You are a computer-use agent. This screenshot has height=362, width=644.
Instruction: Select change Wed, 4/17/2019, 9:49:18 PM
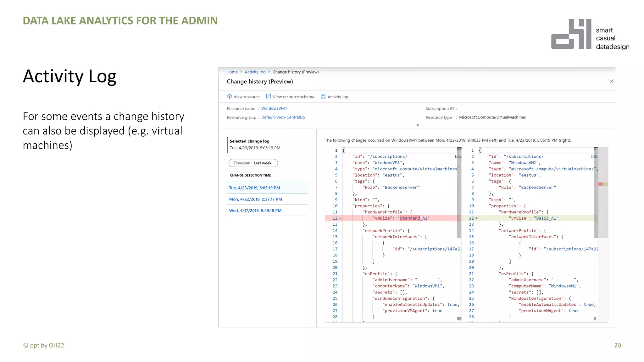[267, 211]
